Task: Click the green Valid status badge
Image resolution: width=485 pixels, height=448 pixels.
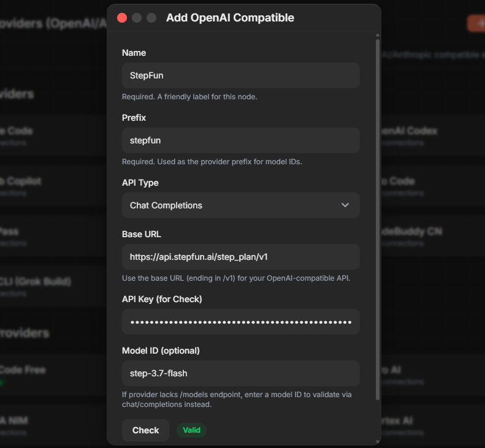Action: (x=191, y=430)
